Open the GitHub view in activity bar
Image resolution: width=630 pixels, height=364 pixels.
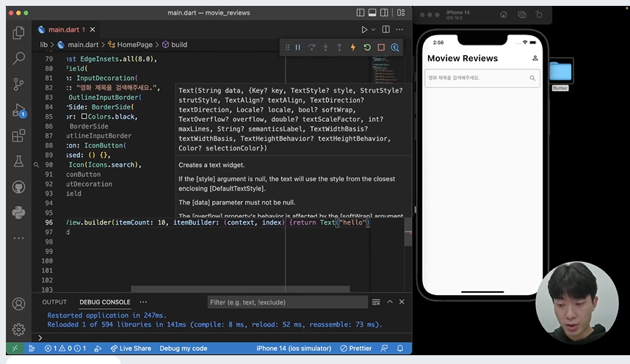pyautogui.click(x=18, y=187)
